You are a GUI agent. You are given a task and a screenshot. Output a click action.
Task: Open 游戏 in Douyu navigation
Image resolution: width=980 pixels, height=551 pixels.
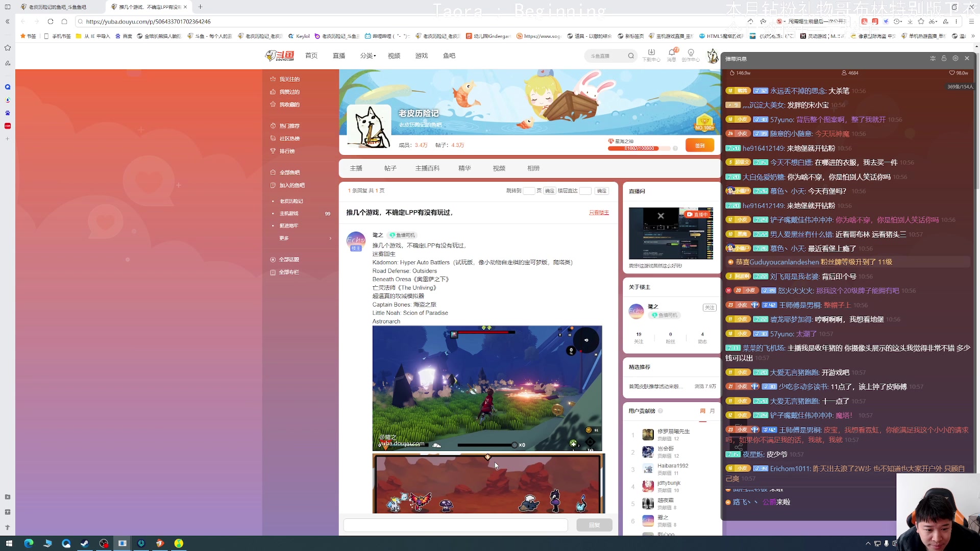[x=422, y=56]
